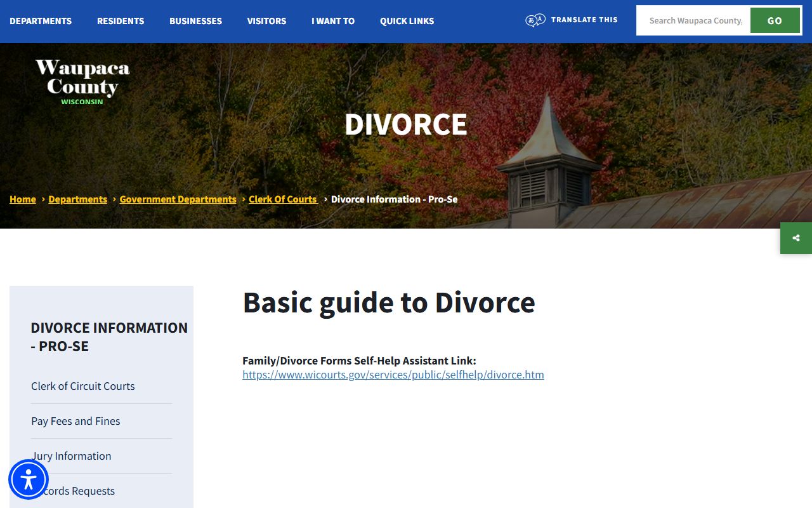The image size is (812, 508).
Task: Open the Departments breadcrumb link
Action: point(77,199)
